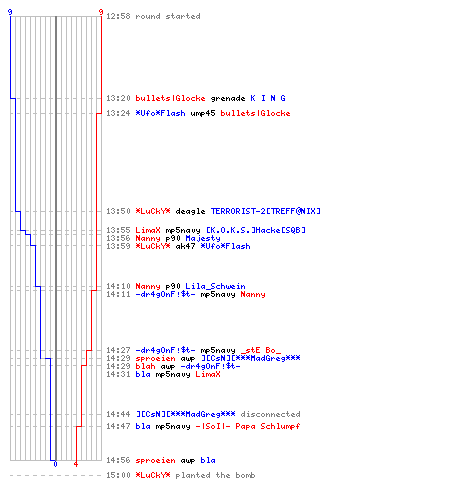
Task: Click the 14:56 timestamp marker
Action: (x=118, y=460)
